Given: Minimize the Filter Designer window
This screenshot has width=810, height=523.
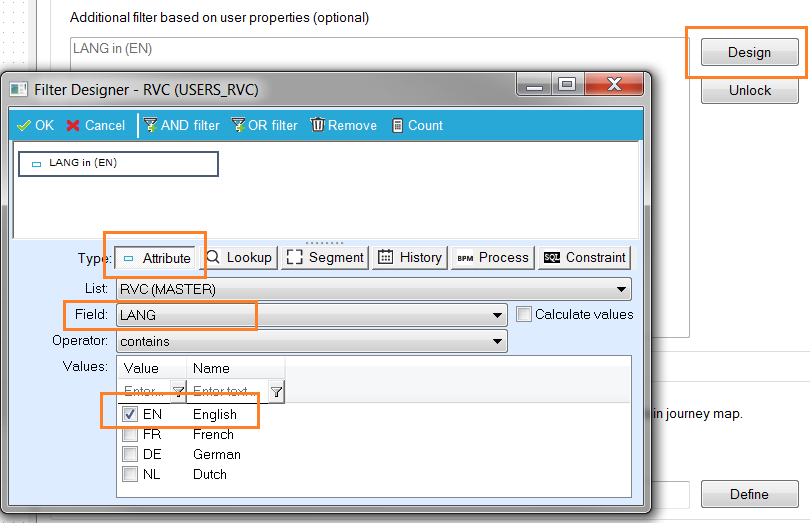Looking at the screenshot, I should click(534, 84).
